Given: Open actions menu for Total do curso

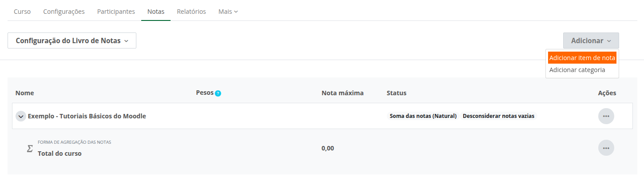Looking at the screenshot, I should coord(606,148).
